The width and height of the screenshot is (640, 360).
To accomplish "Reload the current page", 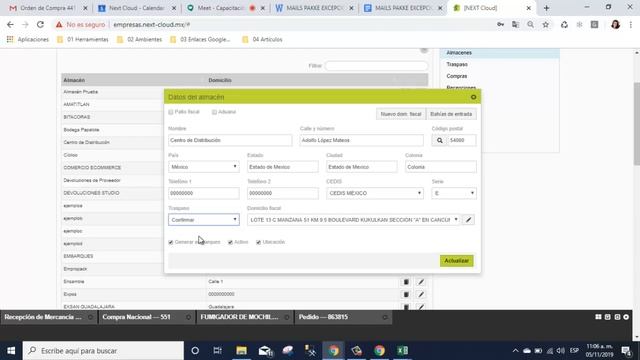I will coord(40,24).
